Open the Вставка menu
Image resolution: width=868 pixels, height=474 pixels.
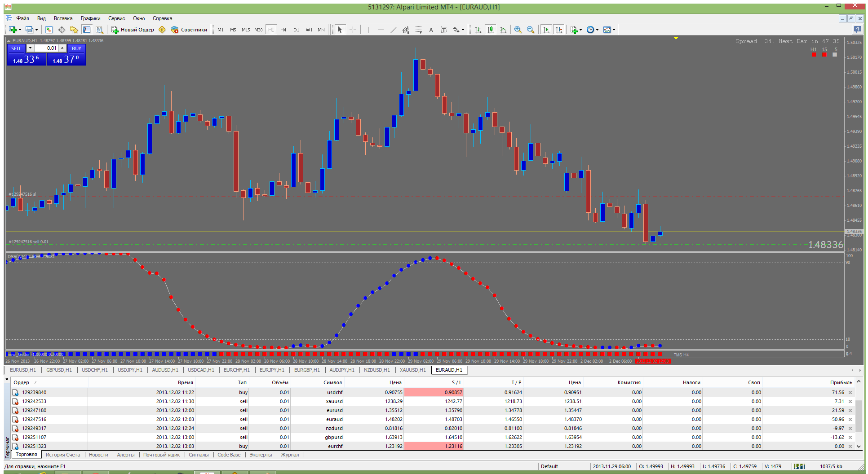[63, 18]
